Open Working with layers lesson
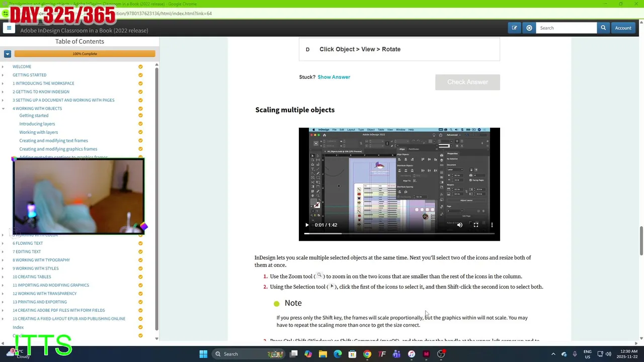Image resolution: width=644 pixels, height=362 pixels. (x=38, y=132)
